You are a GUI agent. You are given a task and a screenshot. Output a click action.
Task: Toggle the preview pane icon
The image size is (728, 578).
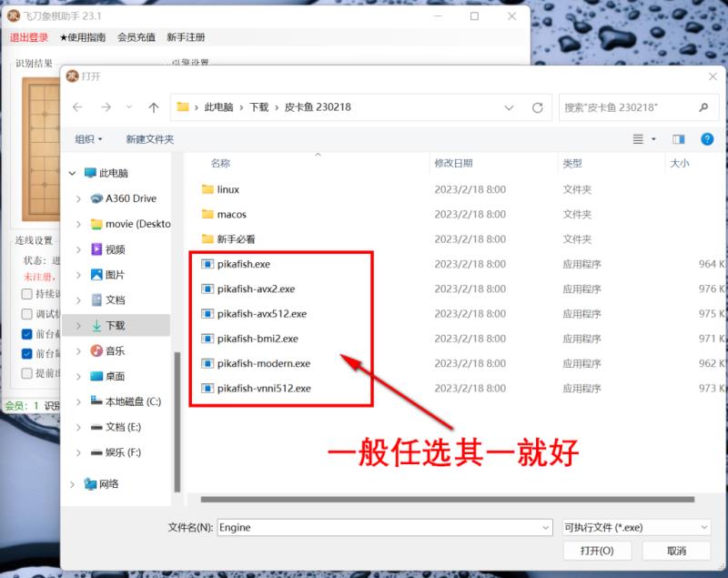click(x=678, y=139)
